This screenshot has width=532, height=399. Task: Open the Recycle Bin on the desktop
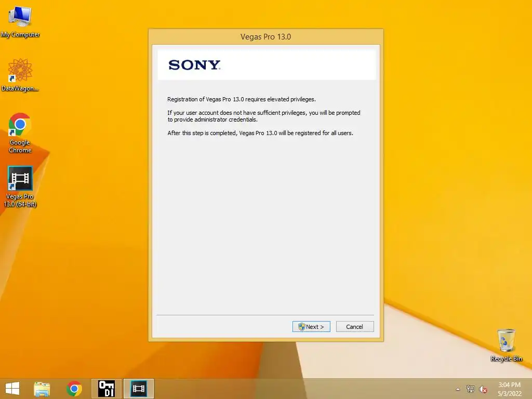[x=506, y=345]
